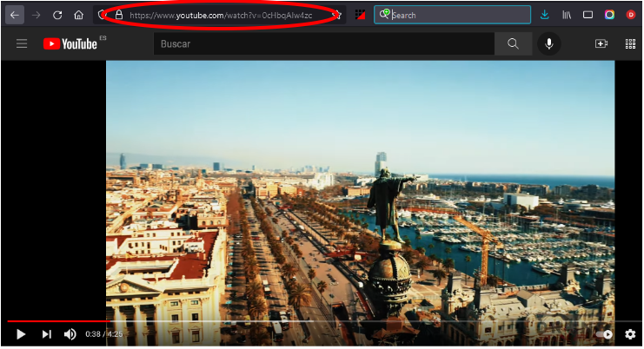The height and width of the screenshot is (349, 644).
Task: Click the browser forward arrow
Action: click(37, 15)
